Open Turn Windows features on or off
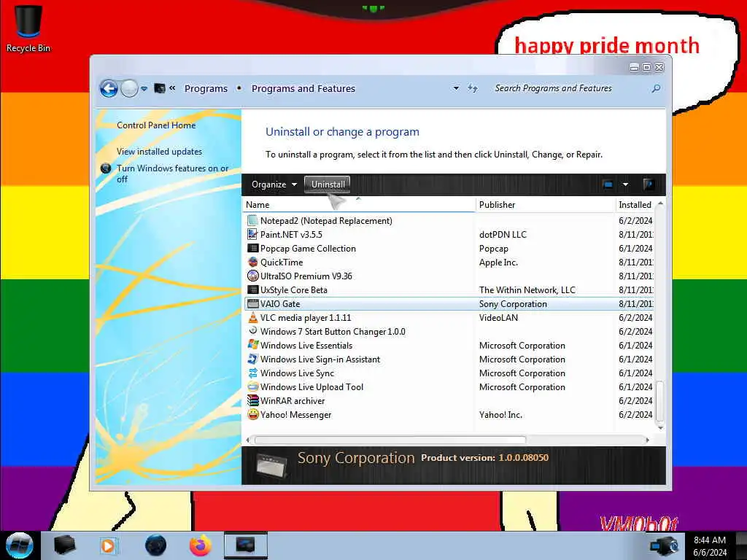This screenshot has height=560, width=747. coord(172,174)
